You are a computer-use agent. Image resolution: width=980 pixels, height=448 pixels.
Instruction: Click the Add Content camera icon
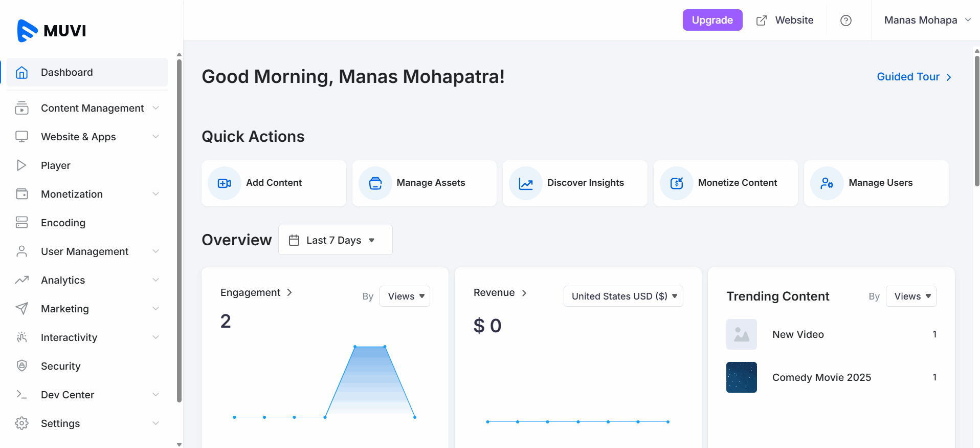tap(224, 183)
